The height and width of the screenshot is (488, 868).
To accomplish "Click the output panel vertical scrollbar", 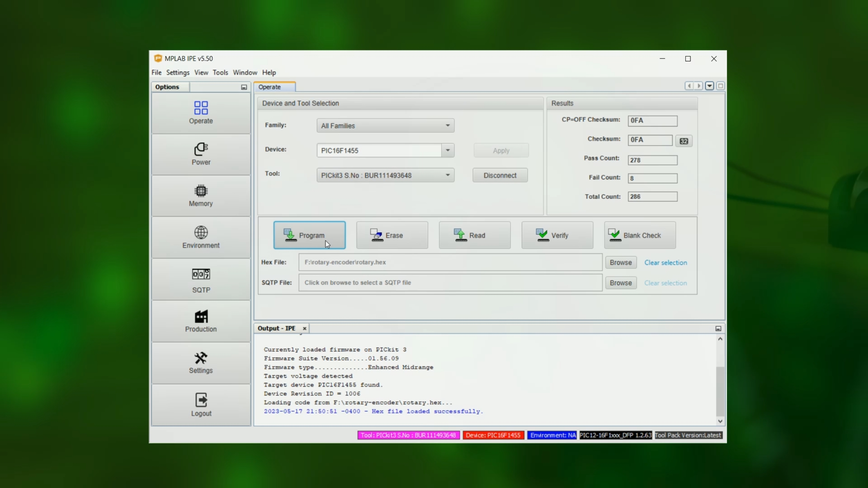I will [x=720, y=391].
